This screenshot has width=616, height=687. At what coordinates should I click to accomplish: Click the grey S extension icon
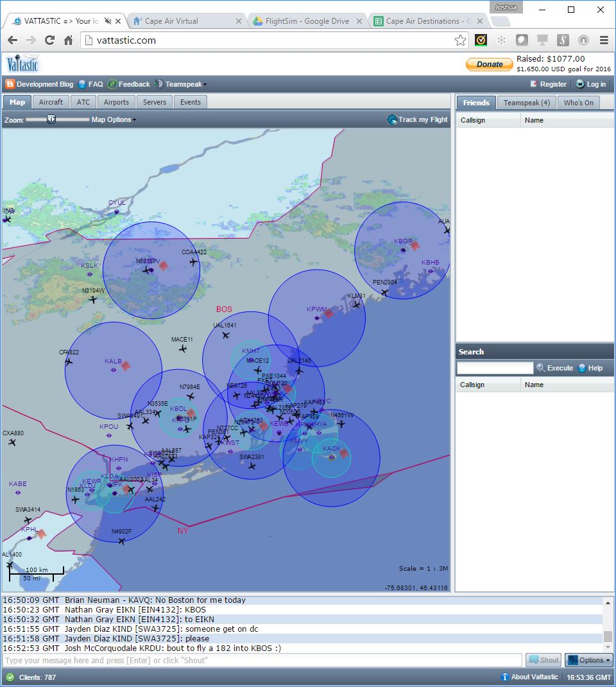click(563, 40)
